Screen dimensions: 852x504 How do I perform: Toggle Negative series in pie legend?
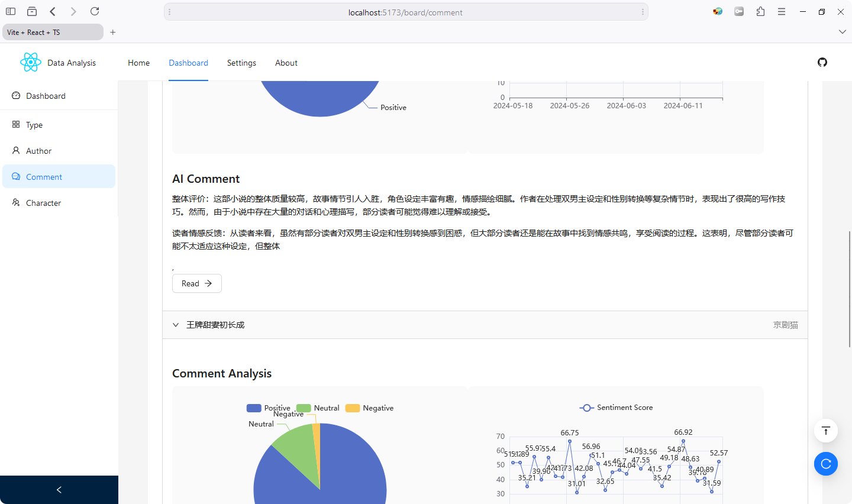369,408
